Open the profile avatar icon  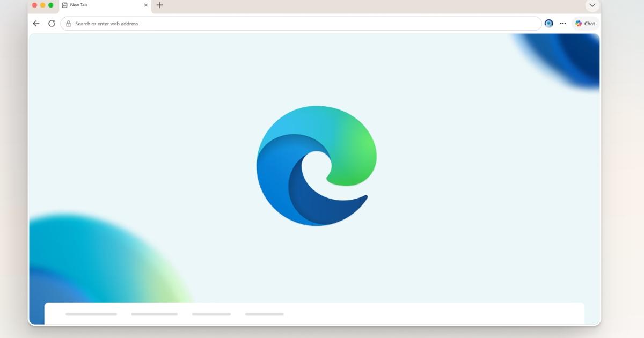pyautogui.click(x=548, y=24)
